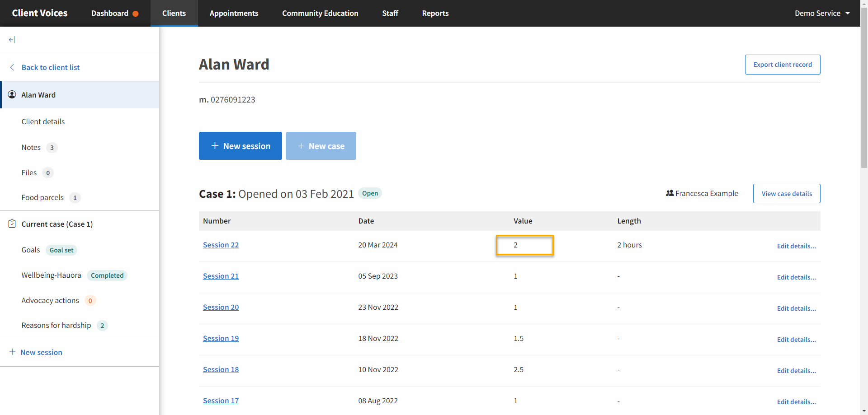This screenshot has width=868, height=415.
Task: Click the back chevron beside client list
Action: tap(12, 67)
